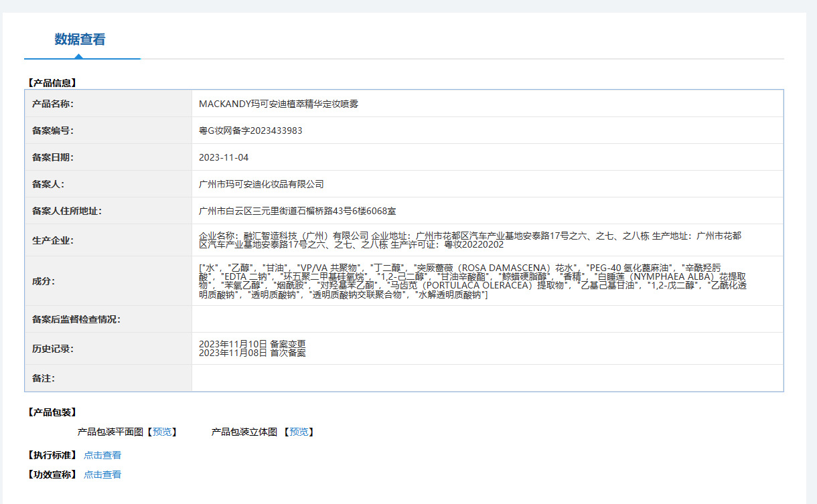Viewport: 817px width, 504px height.
Task: Click the 备注 row label
Action: [44, 378]
